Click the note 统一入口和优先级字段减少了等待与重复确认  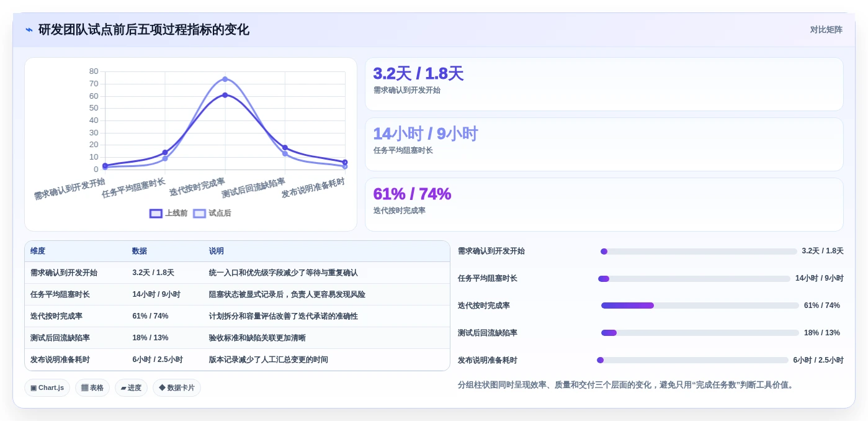point(284,273)
